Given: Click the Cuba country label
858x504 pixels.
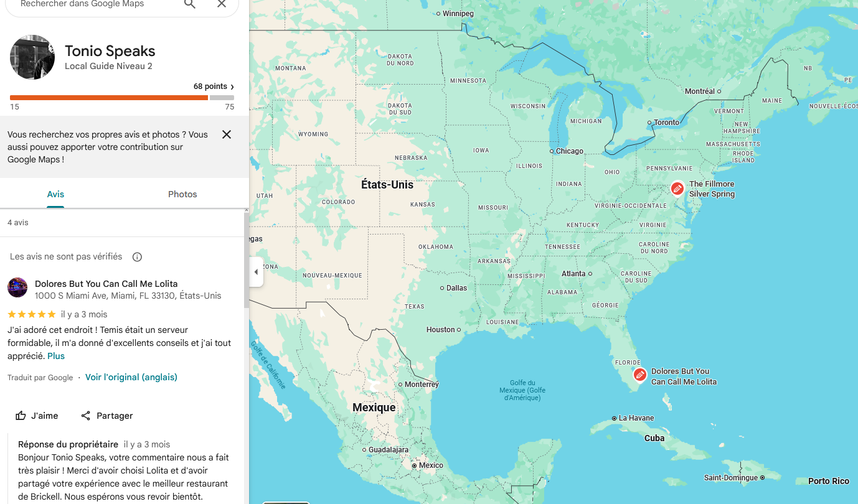Looking at the screenshot, I should click(x=654, y=438).
